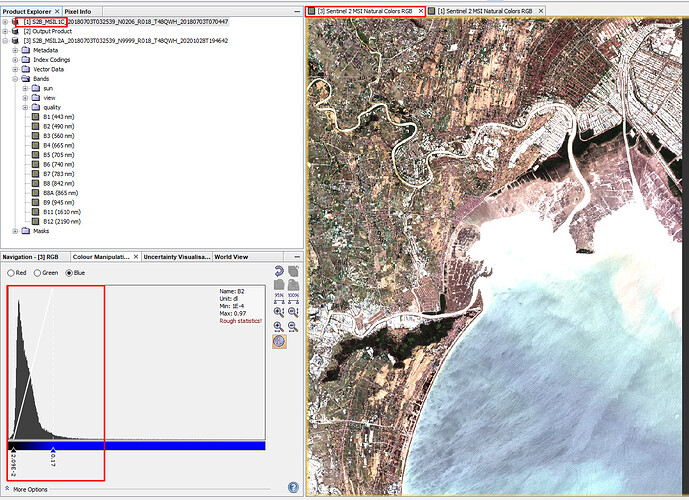Select band B8A (865 nm) in tree

tap(61, 193)
